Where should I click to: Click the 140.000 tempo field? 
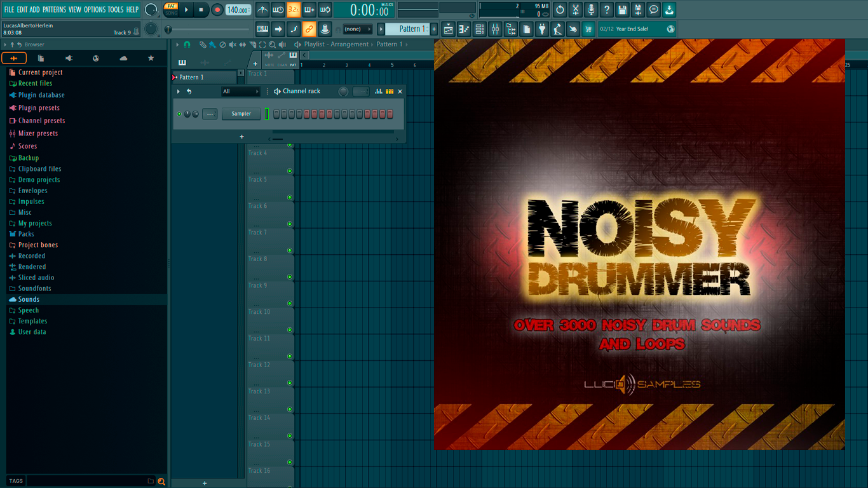tap(238, 10)
